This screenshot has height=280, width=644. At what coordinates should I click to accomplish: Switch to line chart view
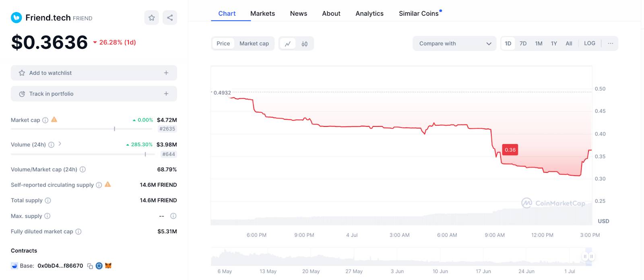pyautogui.click(x=288, y=44)
